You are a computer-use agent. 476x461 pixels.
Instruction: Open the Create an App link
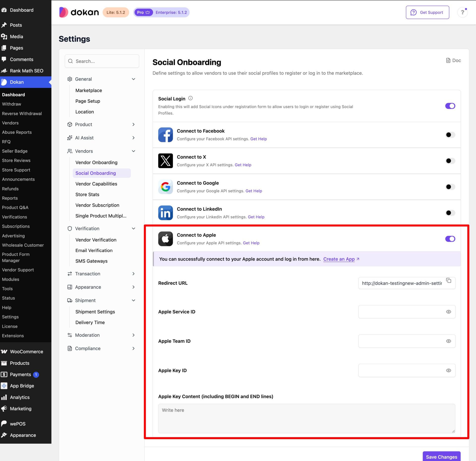341,259
